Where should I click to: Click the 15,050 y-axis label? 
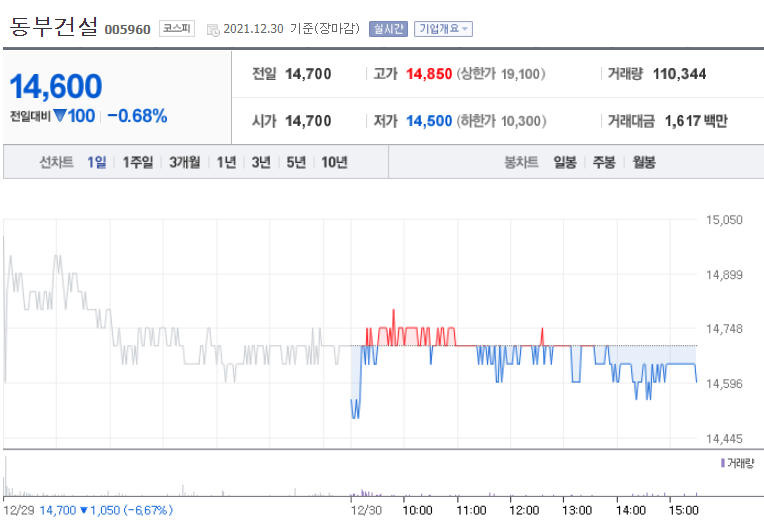(x=724, y=220)
